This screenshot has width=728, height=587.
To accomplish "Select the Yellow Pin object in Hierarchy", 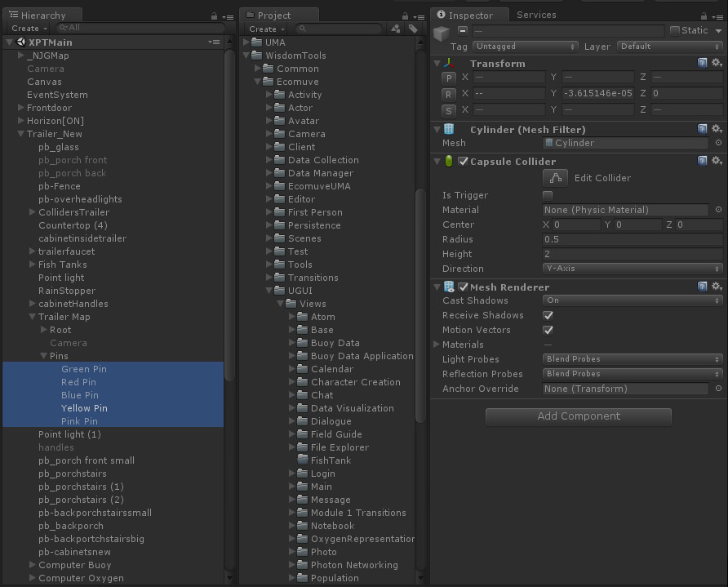I will 84,408.
